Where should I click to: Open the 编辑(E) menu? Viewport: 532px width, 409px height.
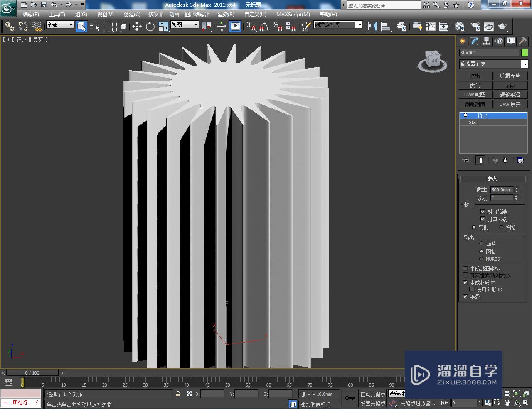coord(31,14)
